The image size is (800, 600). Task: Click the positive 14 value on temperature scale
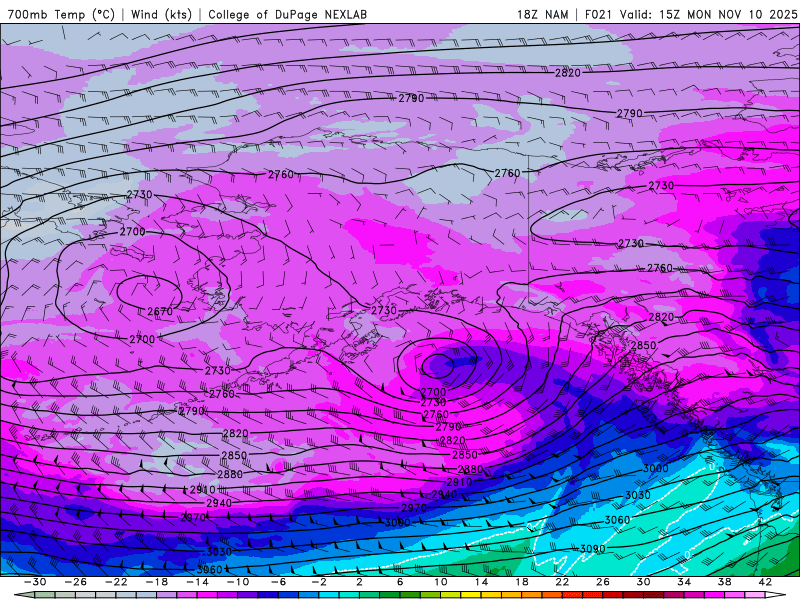481,582
